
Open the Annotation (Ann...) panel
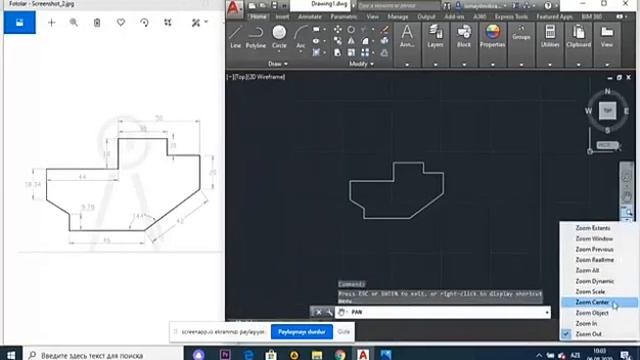coord(407,37)
